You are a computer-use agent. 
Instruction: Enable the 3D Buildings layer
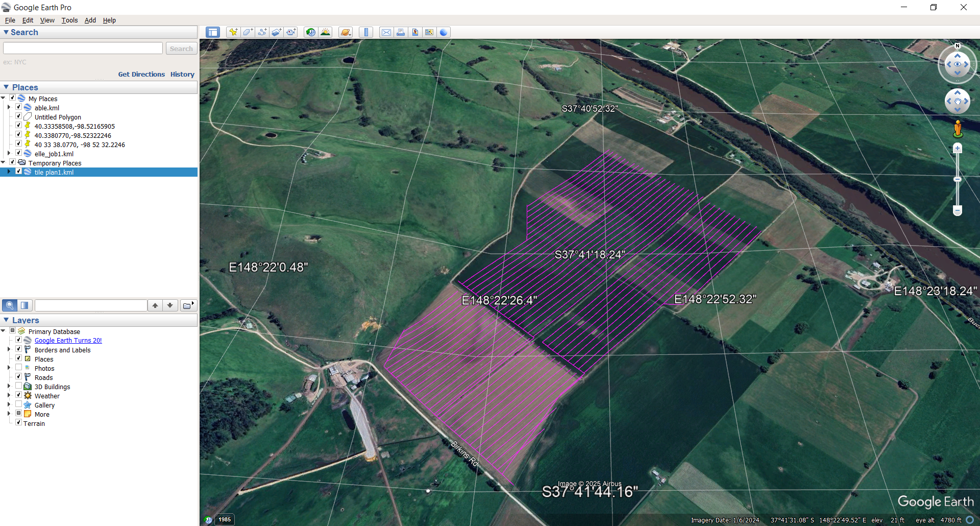coord(19,386)
